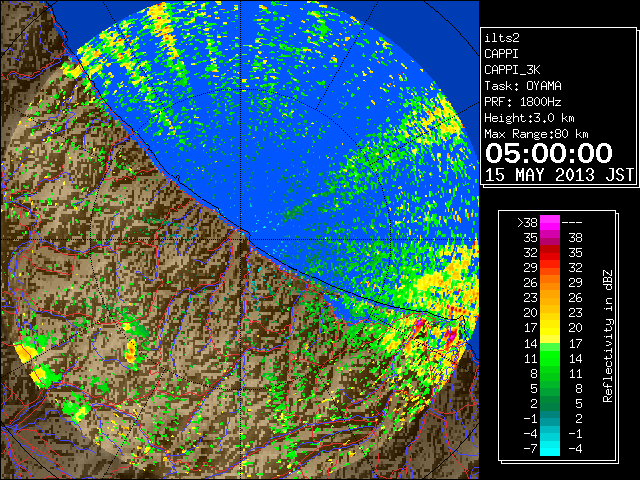Pick the bright magenta >38 legend swatch

pos(550,223)
